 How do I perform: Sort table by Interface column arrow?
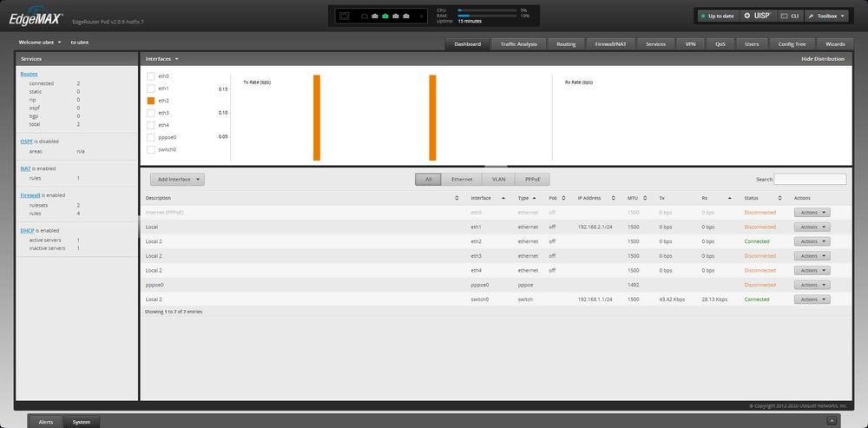tap(503, 198)
